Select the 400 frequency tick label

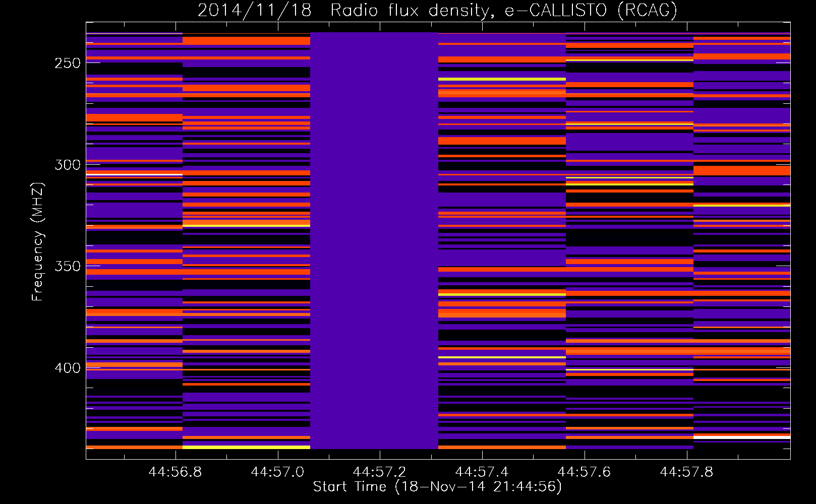68,368
